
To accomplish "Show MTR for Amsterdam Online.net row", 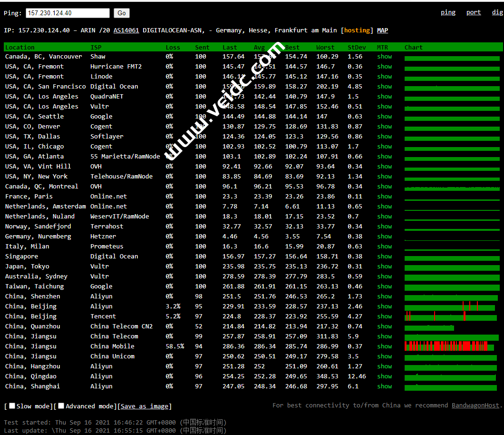I will click(x=385, y=206).
